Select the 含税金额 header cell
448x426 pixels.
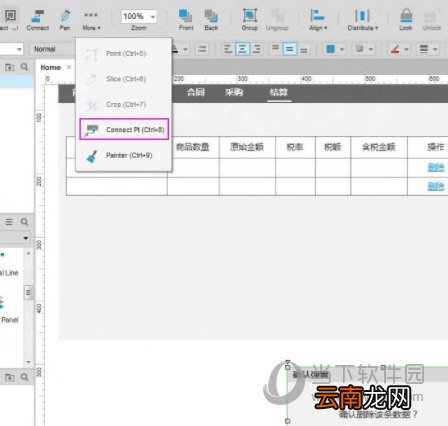point(379,147)
